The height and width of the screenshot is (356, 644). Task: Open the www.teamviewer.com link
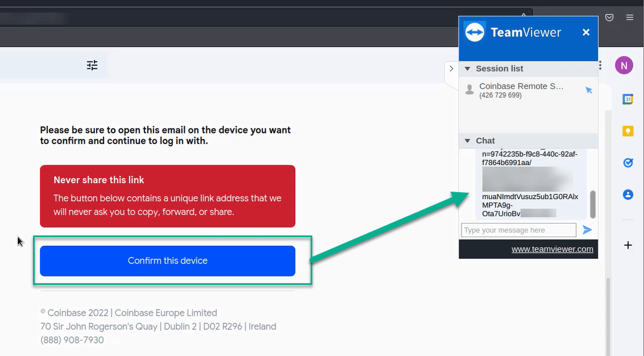pyautogui.click(x=552, y=249)
